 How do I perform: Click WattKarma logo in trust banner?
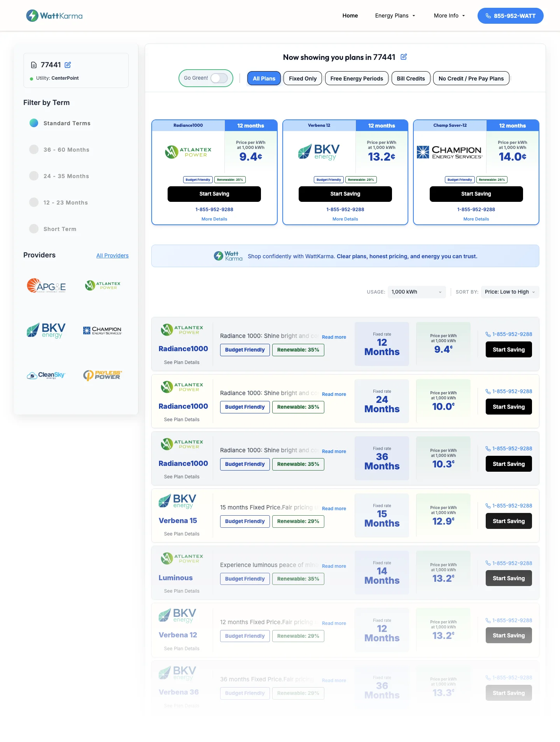point(228,256)
